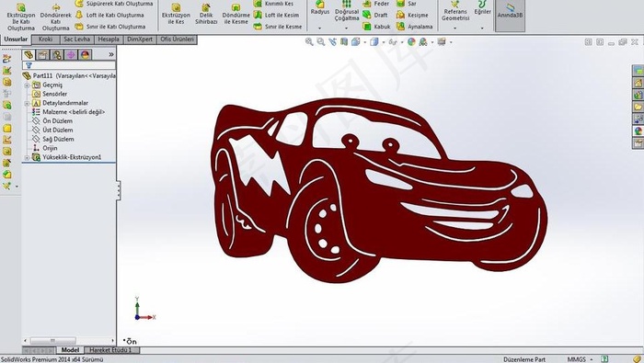Image resolution: width=644 pixels, height=363 pixels.
Task: Select the Kesişme intersect tool
Action: click(x=412, y=16)
